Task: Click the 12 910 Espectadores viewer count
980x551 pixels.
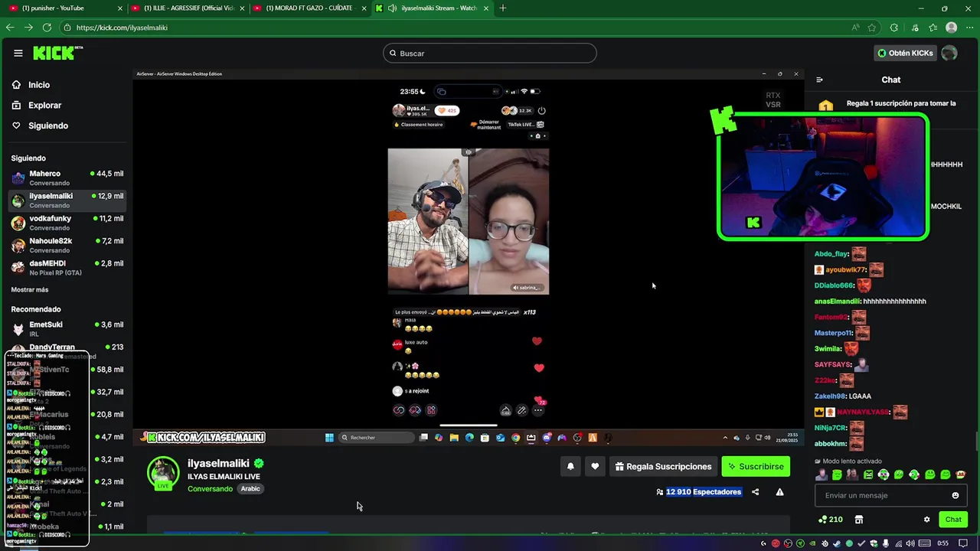Action: pyautogui.click(x=704, y=492)
